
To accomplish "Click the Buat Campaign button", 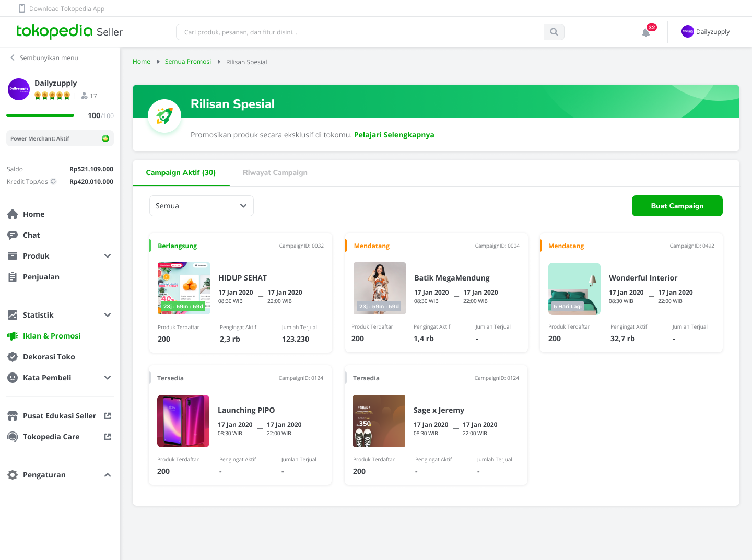I will (x=677, y=206).
